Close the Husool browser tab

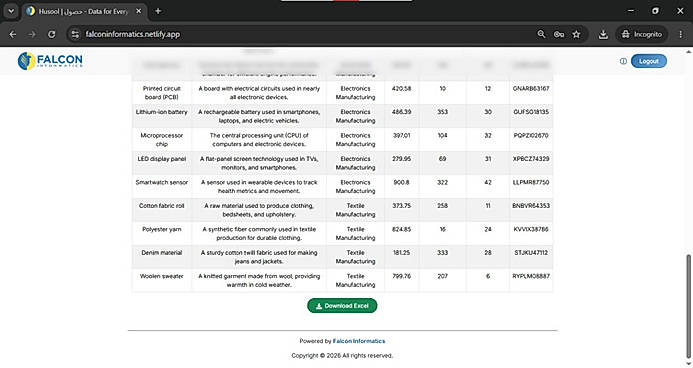click(138, 11)
